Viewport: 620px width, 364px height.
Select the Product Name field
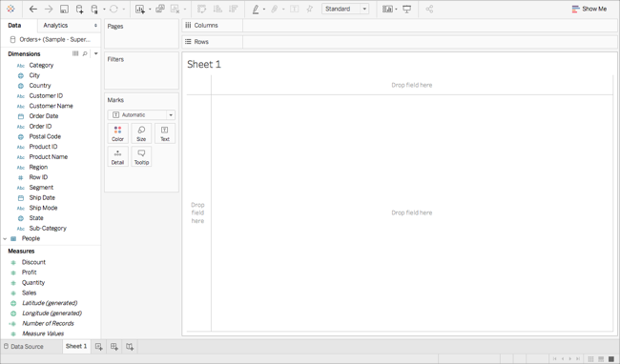[49, 156]
